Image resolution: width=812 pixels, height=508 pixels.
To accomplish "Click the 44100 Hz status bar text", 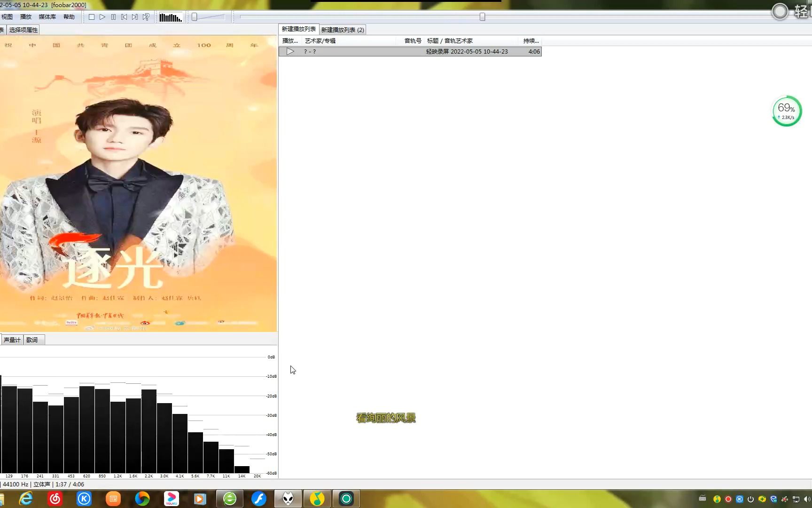I will pos(16,484).
